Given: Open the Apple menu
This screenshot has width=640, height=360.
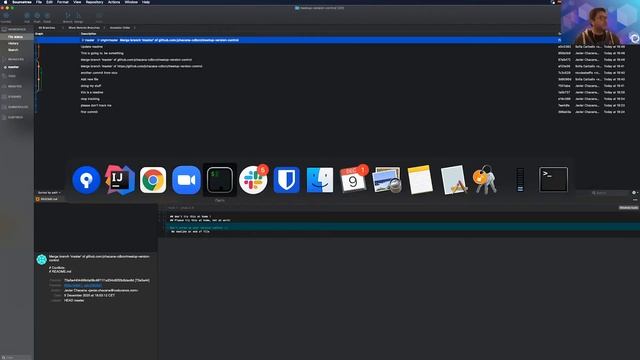Looking at the screenshot, I should pyautogui.click(x=5, y=2).
